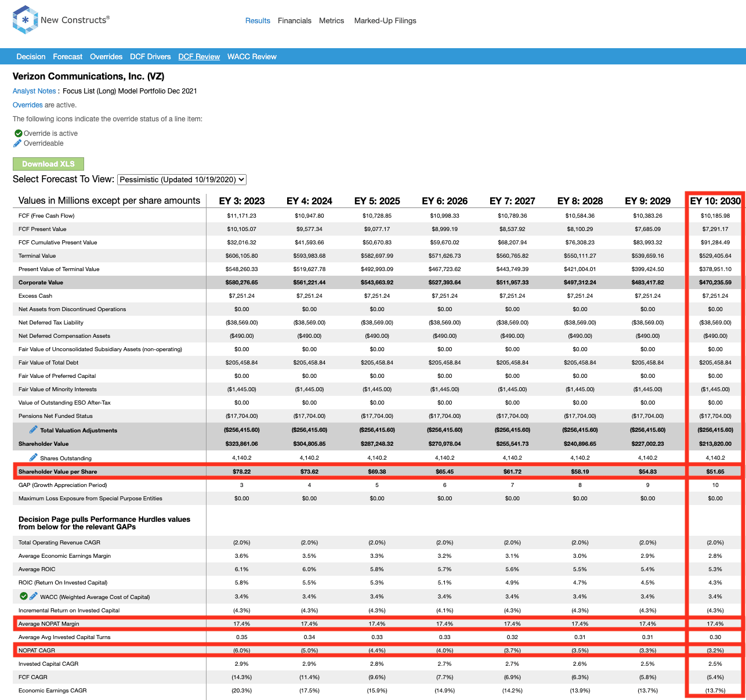Open the Analyst Notes link
This screenshot has width=746, height=700.
coord(34,91)
